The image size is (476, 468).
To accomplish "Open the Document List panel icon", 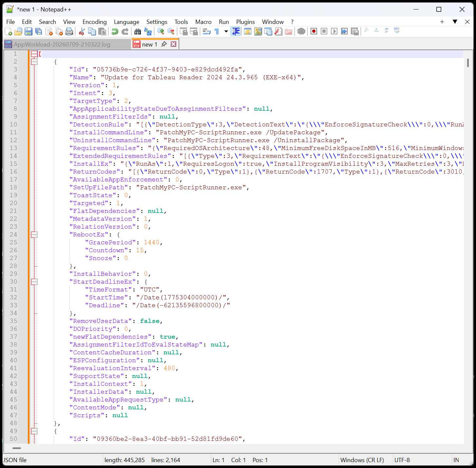I will [x=268, y=31].
